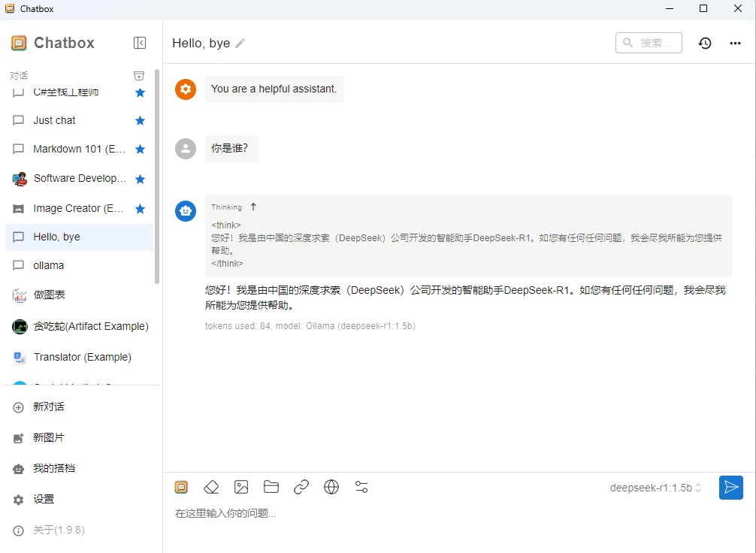
Task: Open the three-dots more options menu
Action: 735,44
